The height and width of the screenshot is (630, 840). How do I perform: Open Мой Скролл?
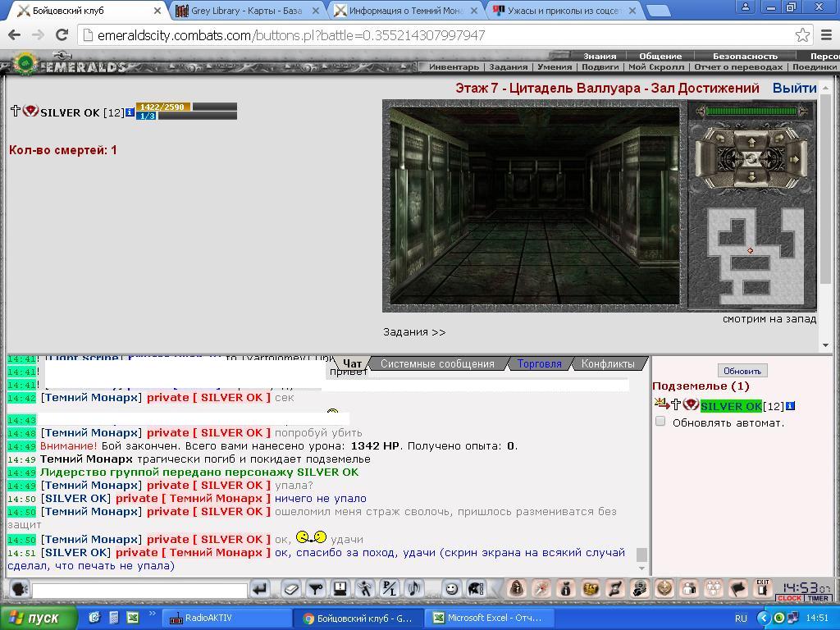pyautogui.click(x=656, y=67)
